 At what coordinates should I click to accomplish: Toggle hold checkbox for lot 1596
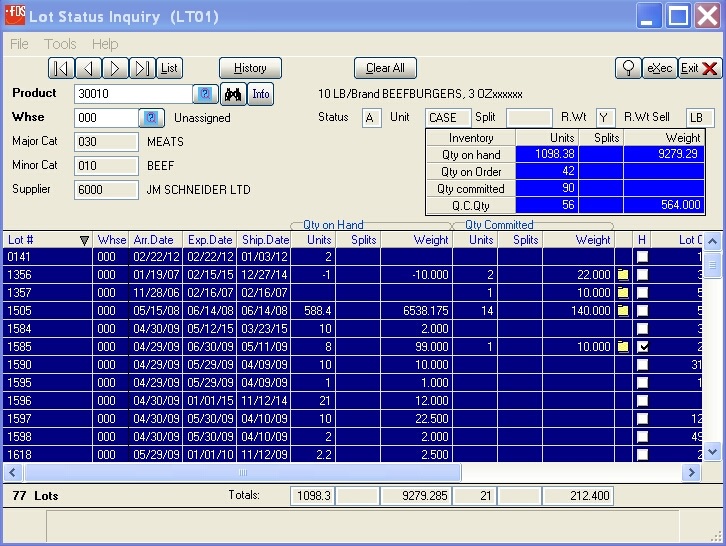642,401
